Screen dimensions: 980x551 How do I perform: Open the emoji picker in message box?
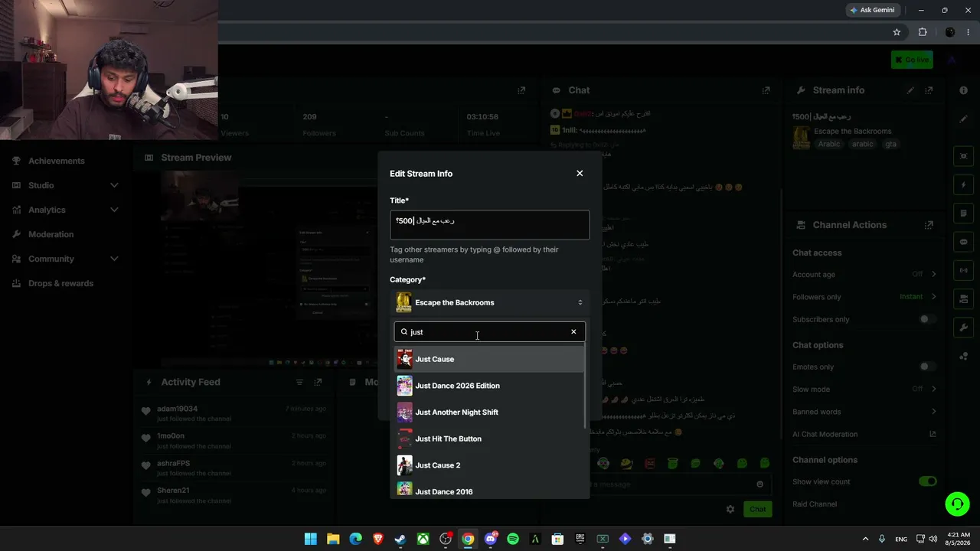(x=759, y=484)
